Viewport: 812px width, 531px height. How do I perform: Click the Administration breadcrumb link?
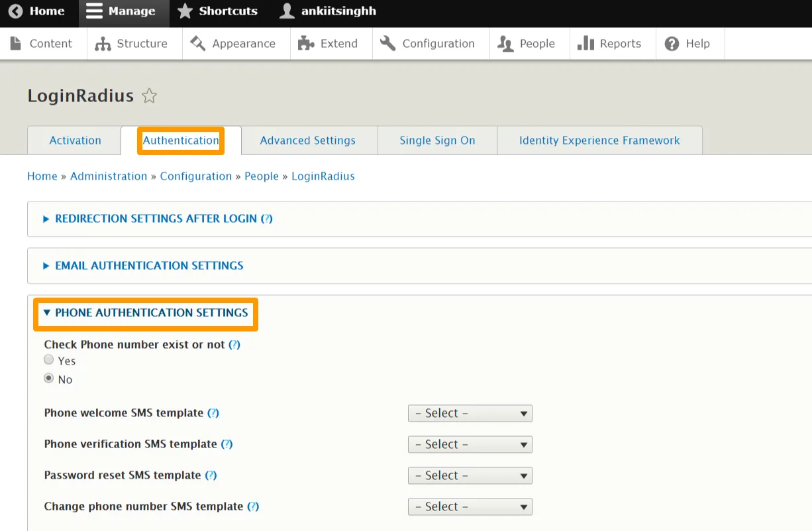(109, 176)
